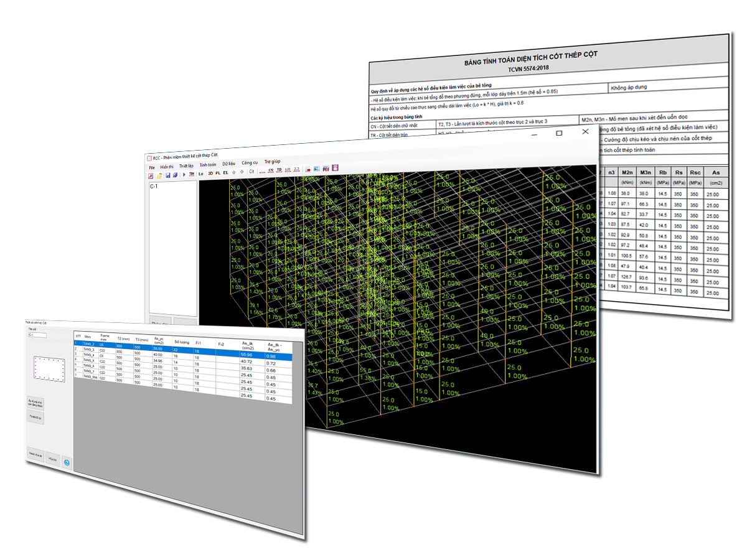Click the TD toolbar icon
This screenshot has height=560, width=747.
click(x=280, y=169)
